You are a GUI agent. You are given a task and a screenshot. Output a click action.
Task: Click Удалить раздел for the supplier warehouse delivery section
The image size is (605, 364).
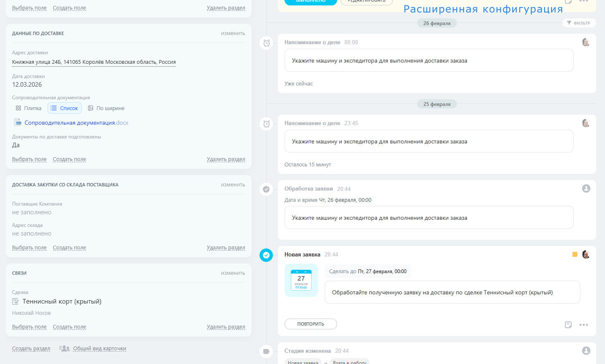pyautogui.click(x=226, y=248)
